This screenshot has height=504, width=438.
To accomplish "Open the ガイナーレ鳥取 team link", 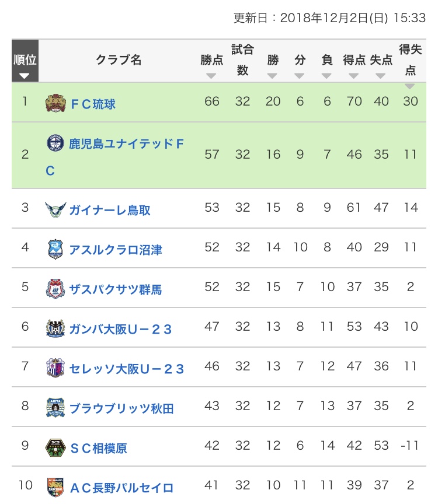I will point(110,210).
